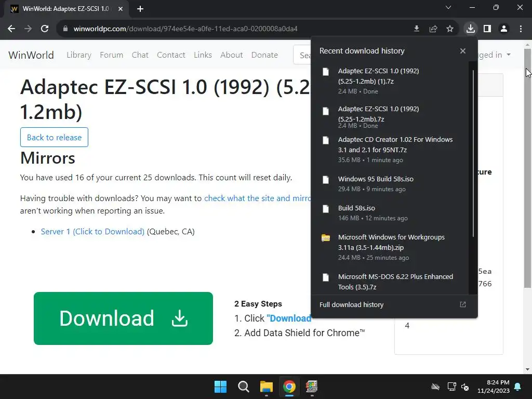Click file icon of Adaptec CD Creator download
This screenshot has width=532, height=399.
[326, 140]
